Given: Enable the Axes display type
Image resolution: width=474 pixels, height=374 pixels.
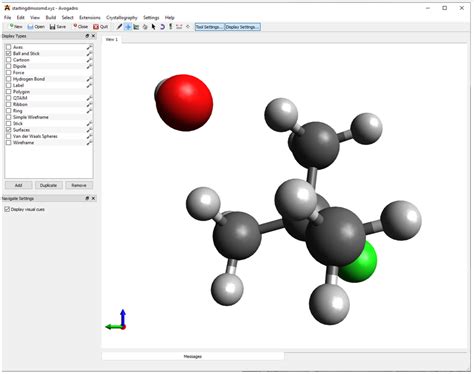Looking at the screenshot, I should pyautogui.click(x=9, y=47).
